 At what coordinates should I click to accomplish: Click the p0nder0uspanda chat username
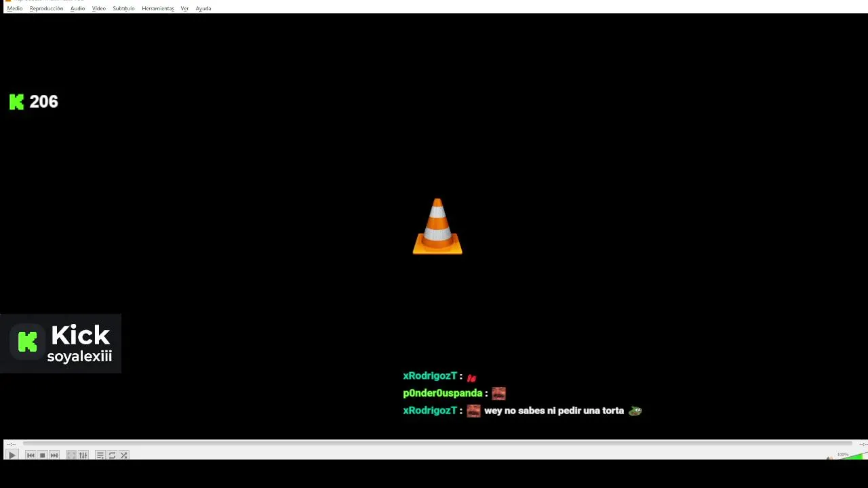443,393
